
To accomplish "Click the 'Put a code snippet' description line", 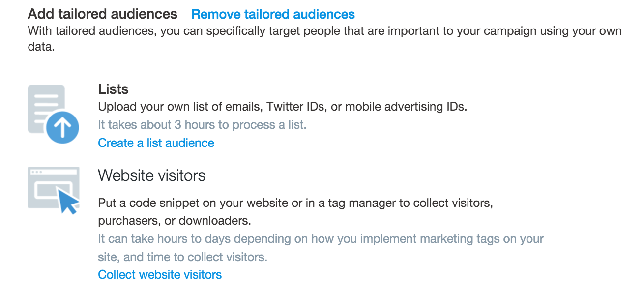I will pyautogui.click(x=295, y=203).
